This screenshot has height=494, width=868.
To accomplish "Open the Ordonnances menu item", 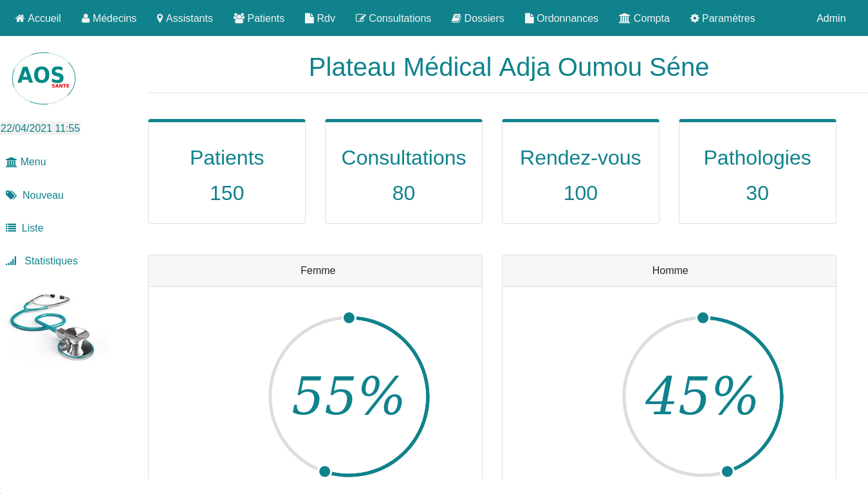I will click(562, 19).
